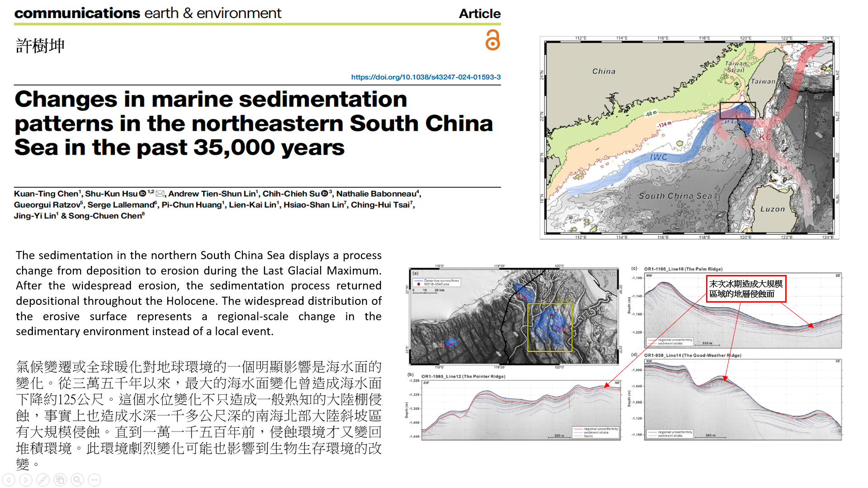Click author name 'Andrew Tien-Shun Lin'
The image size is (868, 488).
coord(212,194)
